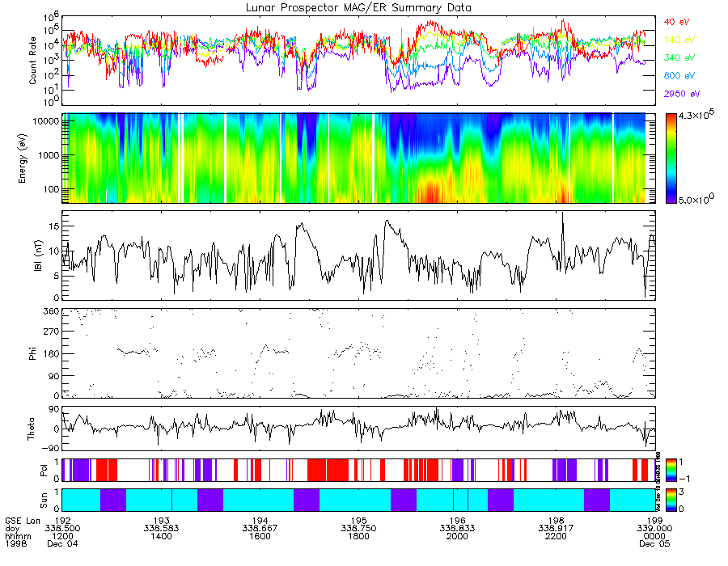The width and height of the screenshot is (728, 566).
Task: Click the 'doy' row label
Action: 12,529
